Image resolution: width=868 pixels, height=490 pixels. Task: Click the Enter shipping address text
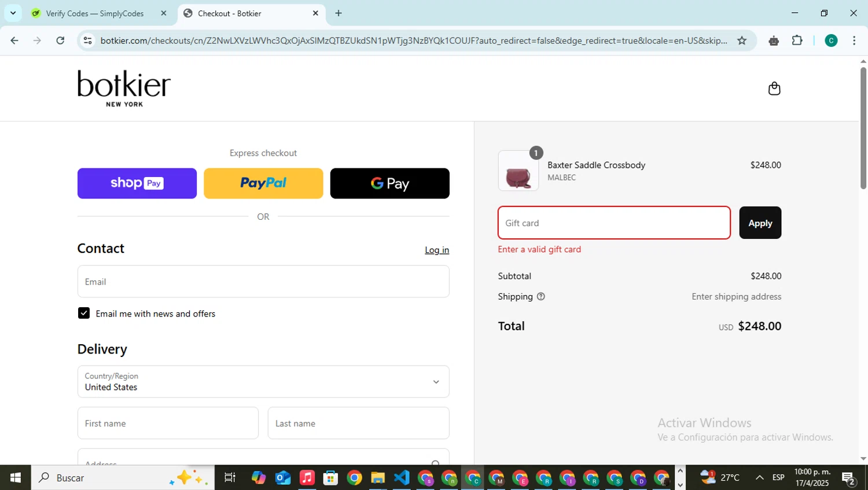(737, 297)
